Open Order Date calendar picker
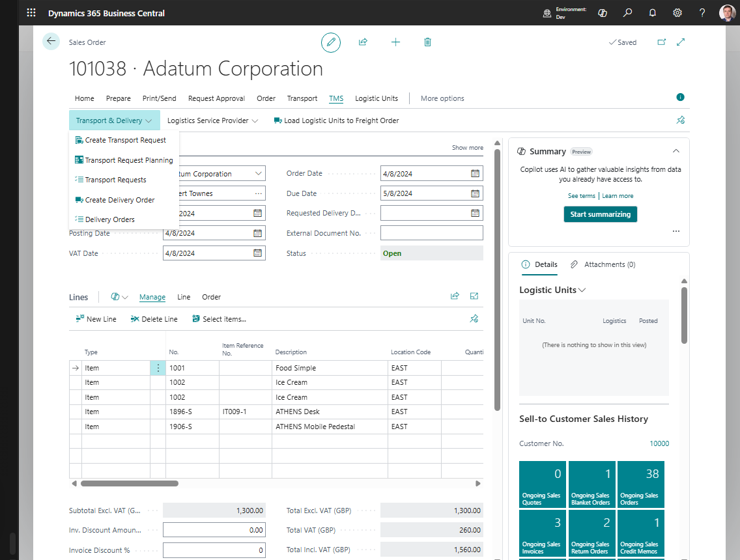The height and width of the screenshot is (560, 740). (476, 174)
